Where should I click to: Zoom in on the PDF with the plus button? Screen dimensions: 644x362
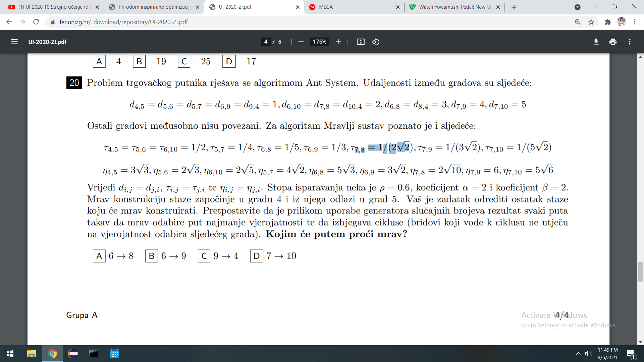click(x=338, y=42)
